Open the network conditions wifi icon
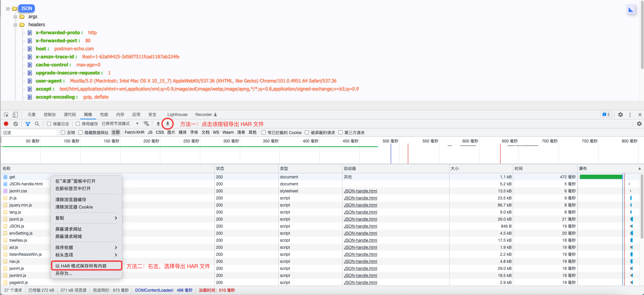Viewport: 644px width, 295px height. 146,124
